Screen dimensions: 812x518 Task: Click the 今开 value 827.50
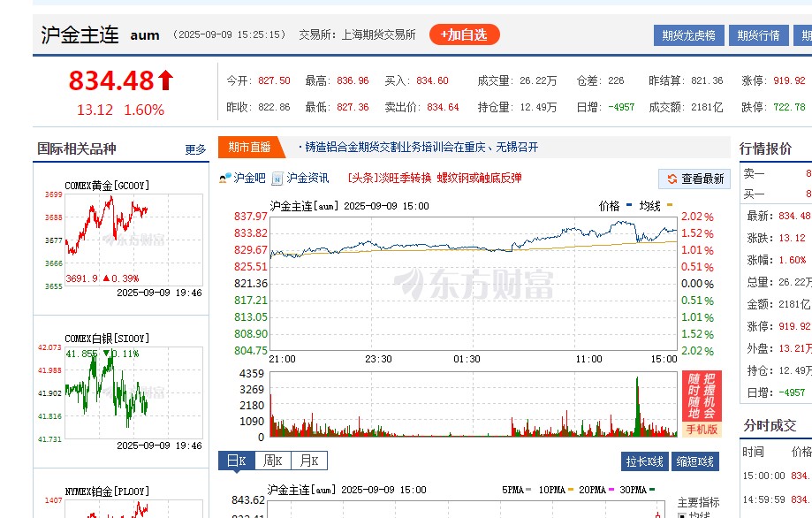274,80
